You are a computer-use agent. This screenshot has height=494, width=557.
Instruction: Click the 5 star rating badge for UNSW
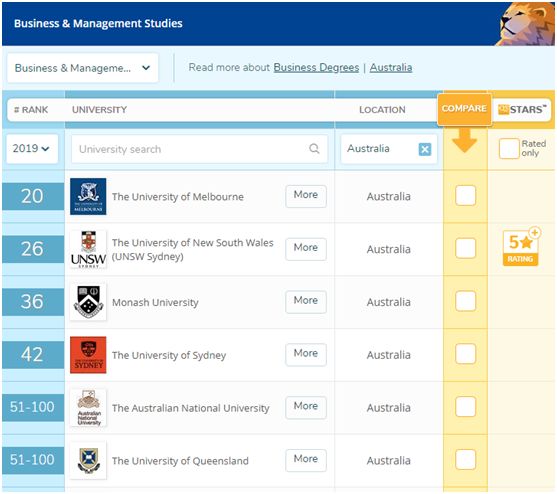pos(521,246)
